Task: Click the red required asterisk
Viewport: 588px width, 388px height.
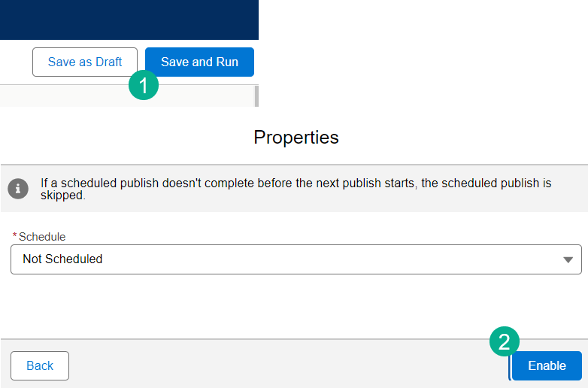Action: click(15, 237)
